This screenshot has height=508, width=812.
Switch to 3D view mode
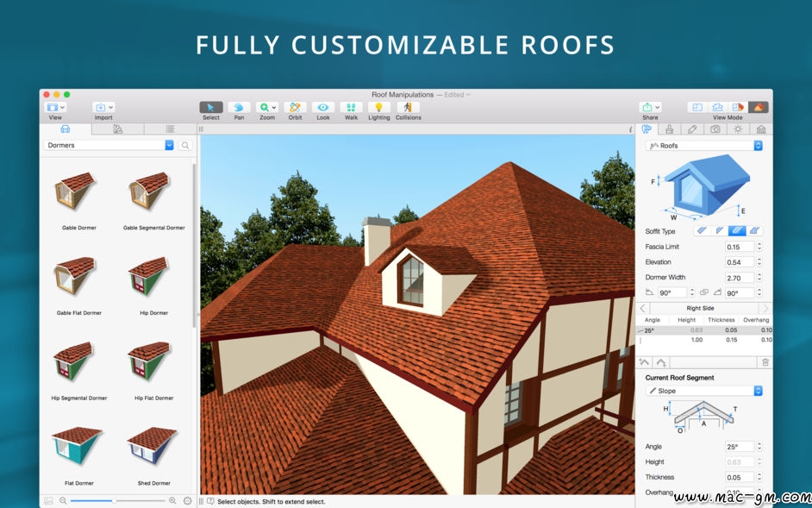758,108
